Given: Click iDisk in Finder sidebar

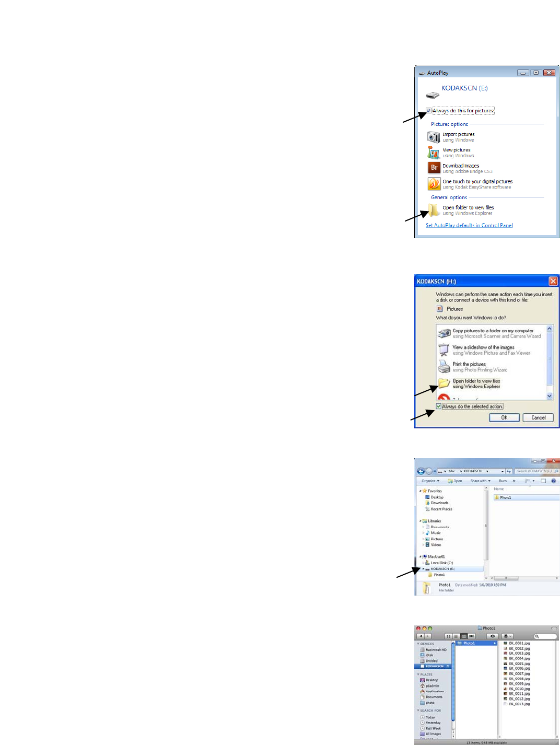Looking at the screenshot, I should coord(426,655).
